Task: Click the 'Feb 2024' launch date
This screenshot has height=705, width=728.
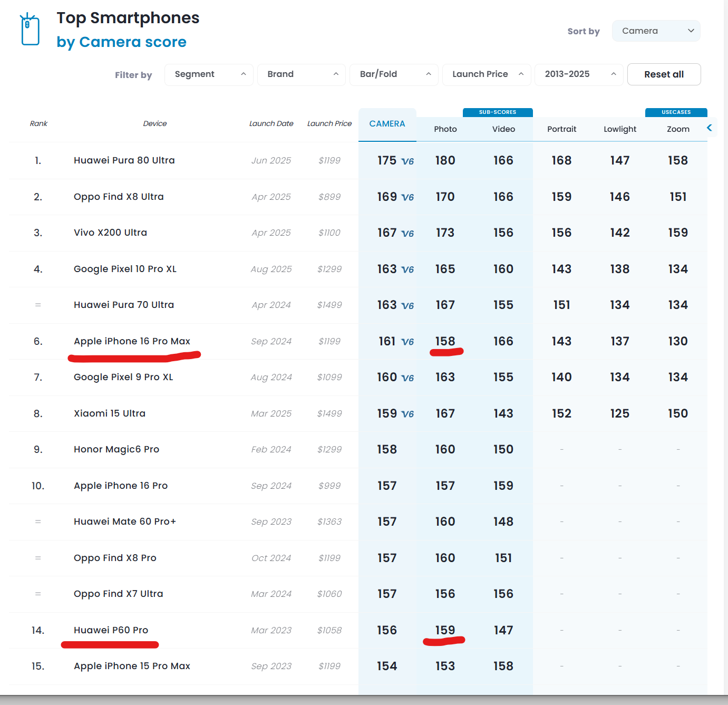Action: tap(271, 449)
